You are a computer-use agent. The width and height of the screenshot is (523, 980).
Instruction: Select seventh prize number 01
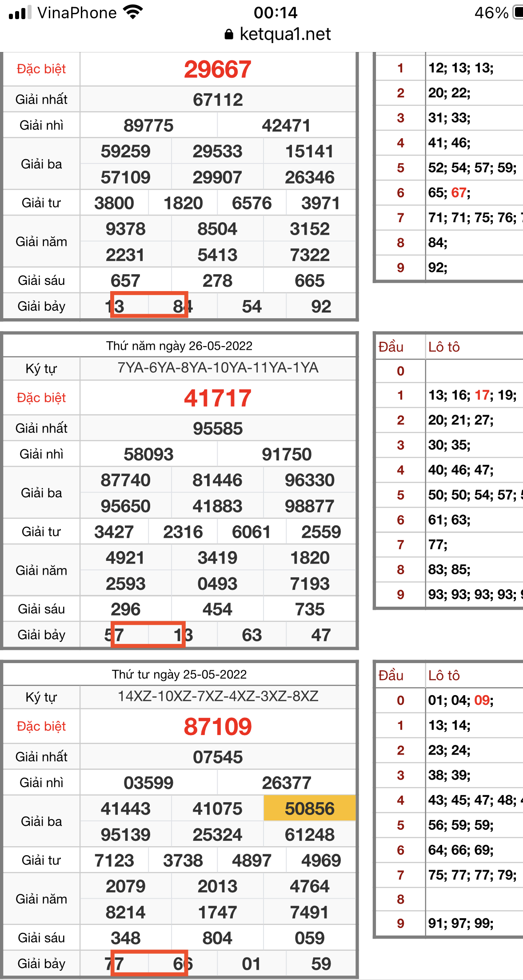(x=251, y=964)
